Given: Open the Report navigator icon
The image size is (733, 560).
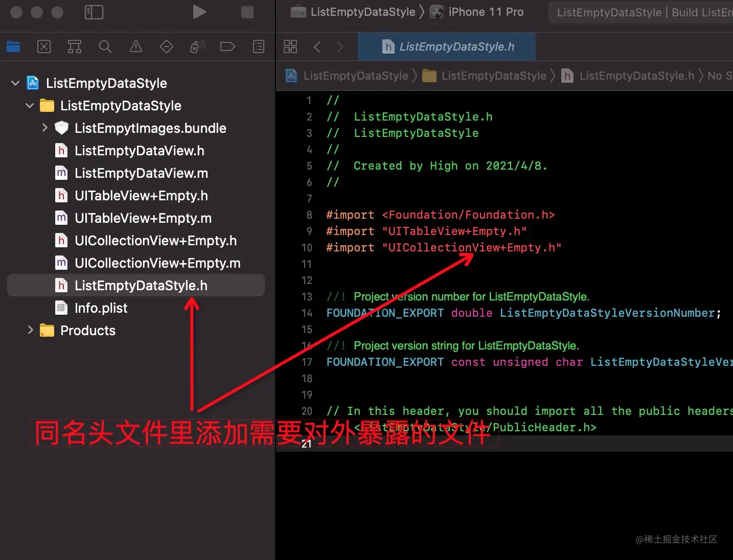Looking at the screenshot, I should point(259,47).
